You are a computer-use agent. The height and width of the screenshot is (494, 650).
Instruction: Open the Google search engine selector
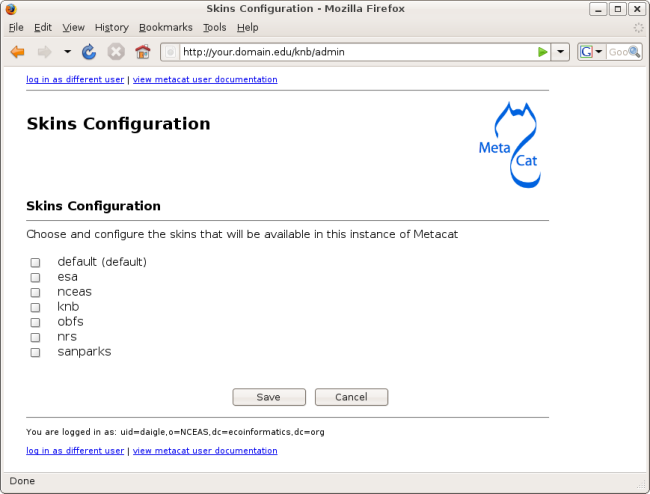click(x=591, y=52)
